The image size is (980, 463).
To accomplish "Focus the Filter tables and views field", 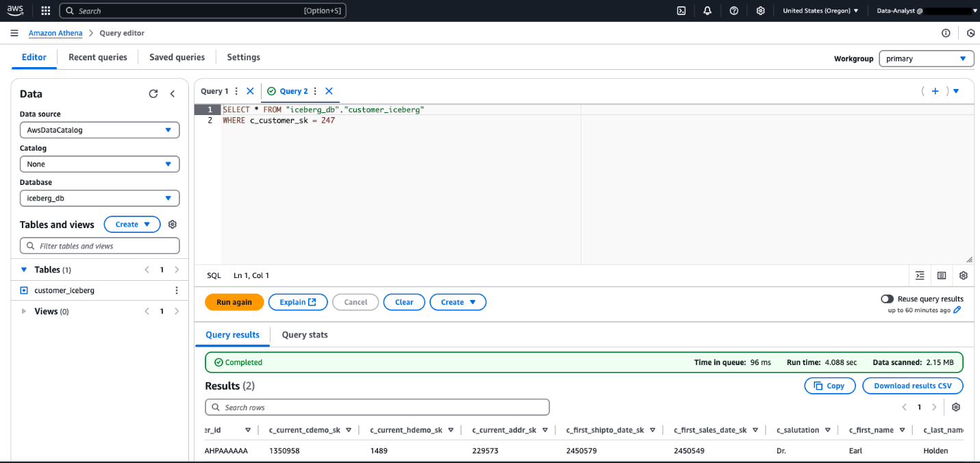I will 100,246.
